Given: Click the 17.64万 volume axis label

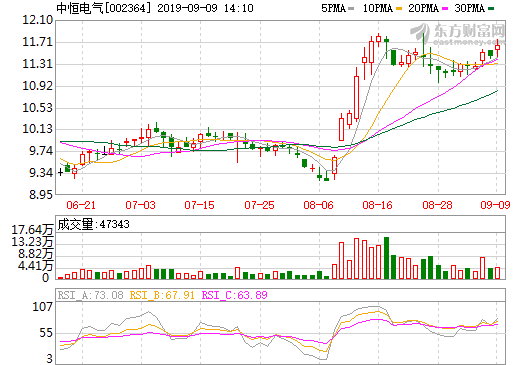Looking at the screenshot, I should pos(32,230).
